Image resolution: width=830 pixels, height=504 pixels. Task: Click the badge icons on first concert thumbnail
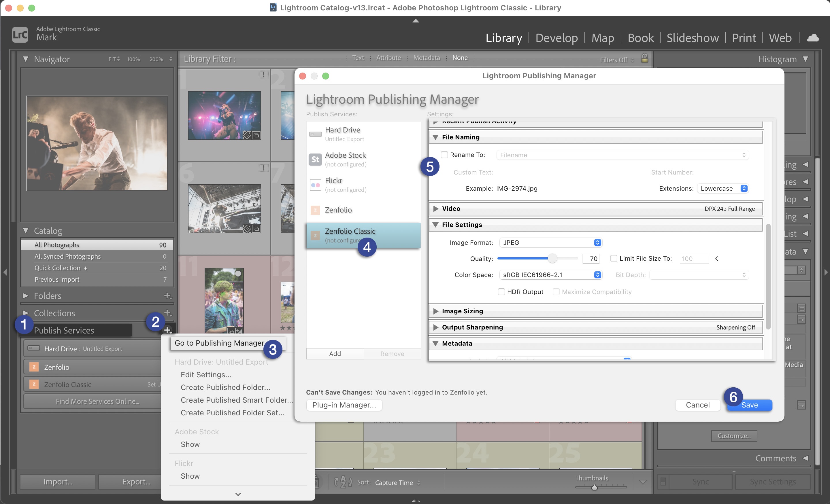click(252, 135)
